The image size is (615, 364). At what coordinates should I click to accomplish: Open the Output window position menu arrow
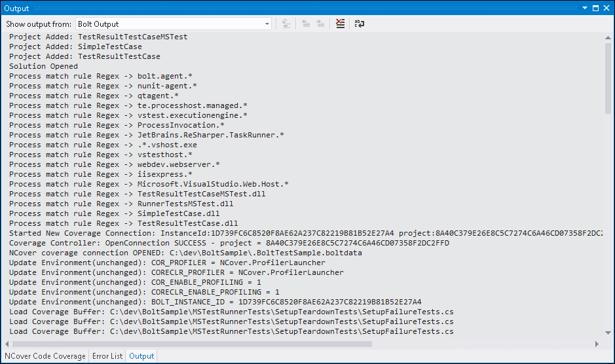coord(585,9)
